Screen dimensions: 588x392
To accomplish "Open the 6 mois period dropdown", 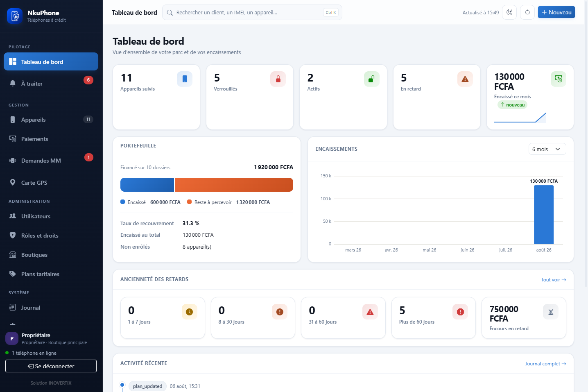I will (x=547, y=149).
